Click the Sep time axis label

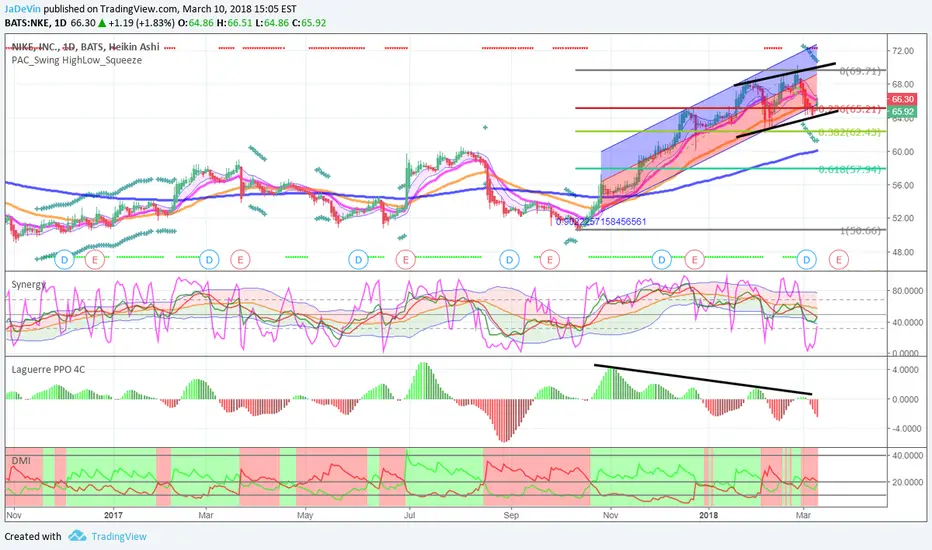(x=511, y=515)
